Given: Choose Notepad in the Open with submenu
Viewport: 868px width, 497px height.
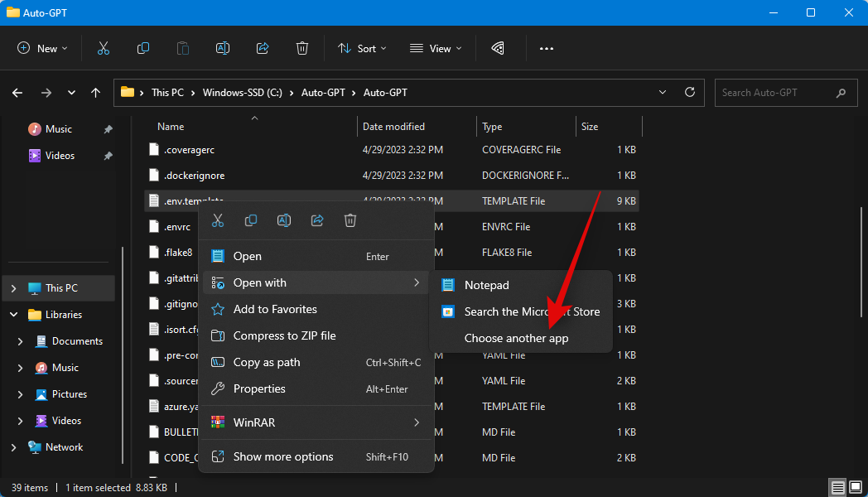Looking at the screenshot, I should pyautogui.click(x=520, y=285).
